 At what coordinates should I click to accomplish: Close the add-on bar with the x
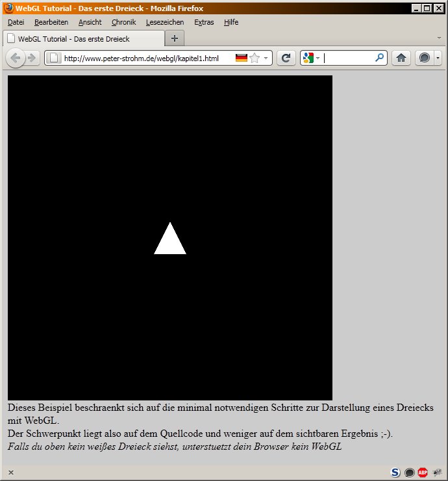pyautogui.click(x=11, y=473)
